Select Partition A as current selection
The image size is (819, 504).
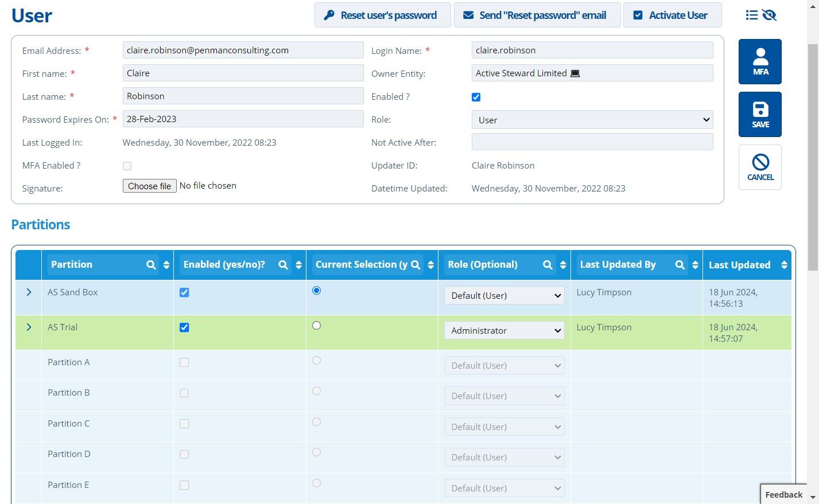316,361
